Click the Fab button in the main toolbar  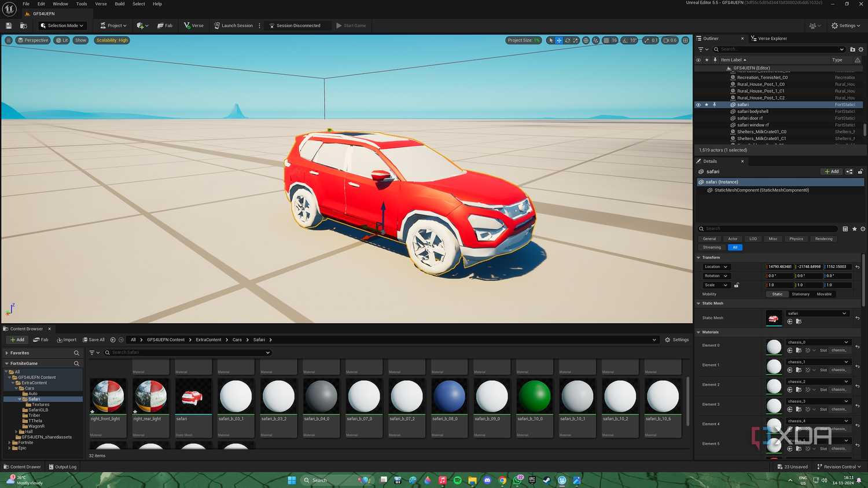point(165,25)
